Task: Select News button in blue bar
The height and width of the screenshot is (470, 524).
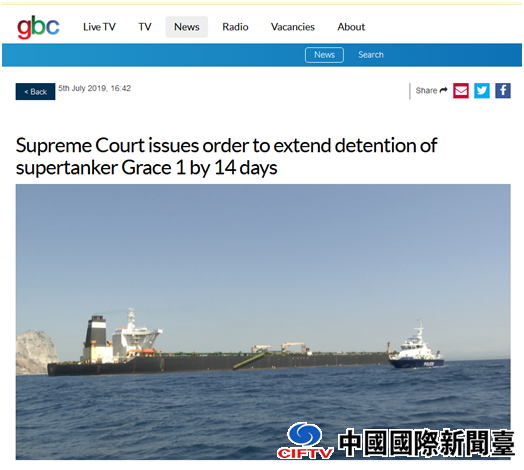Action: [x=324, y=55]
